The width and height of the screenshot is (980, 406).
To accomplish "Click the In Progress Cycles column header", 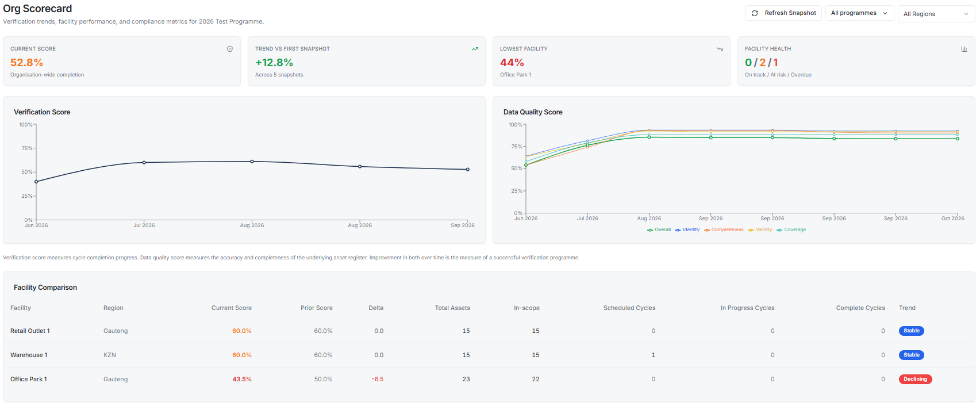I will point(747,308).
